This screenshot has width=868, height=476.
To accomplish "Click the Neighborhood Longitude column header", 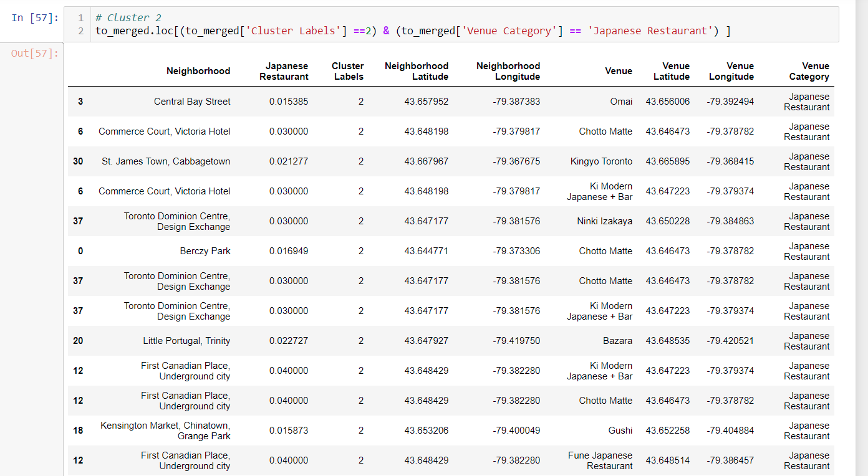I will pos(508,71).
